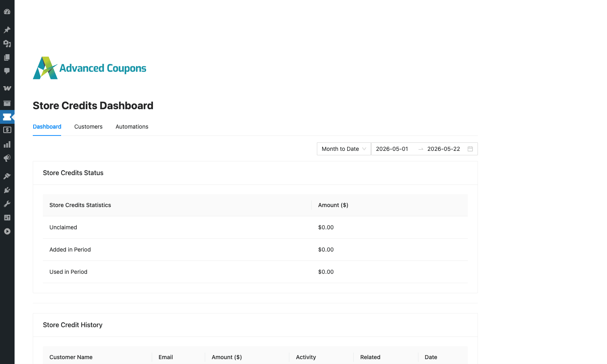Open the Media library sidebar icon
Screen dimensions: 607x364
7,44
